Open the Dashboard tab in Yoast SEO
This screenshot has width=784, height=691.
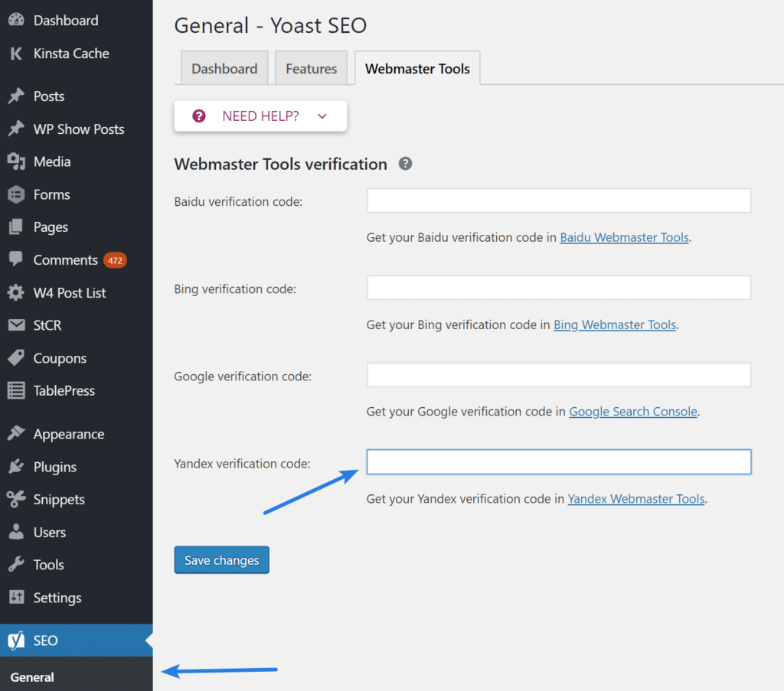[224, 68]
